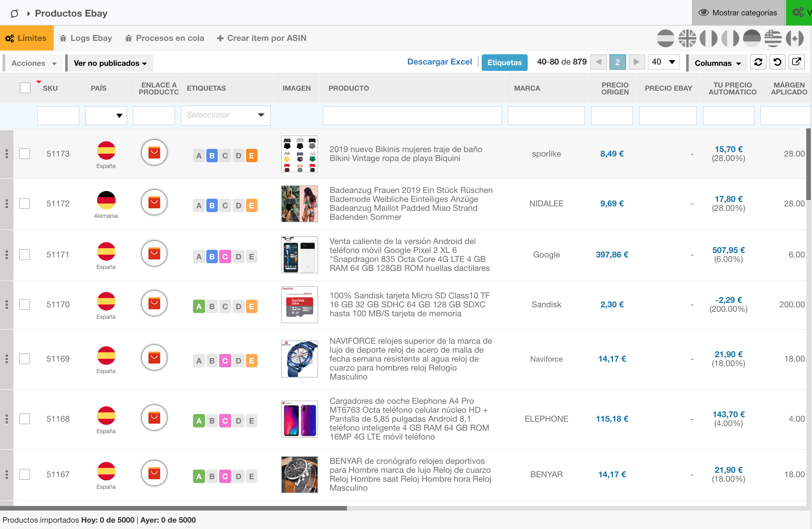This screenshot has height=529, width=812.
Task: Check the row checkbox for SKU 51170
Action: coord(25,305)
